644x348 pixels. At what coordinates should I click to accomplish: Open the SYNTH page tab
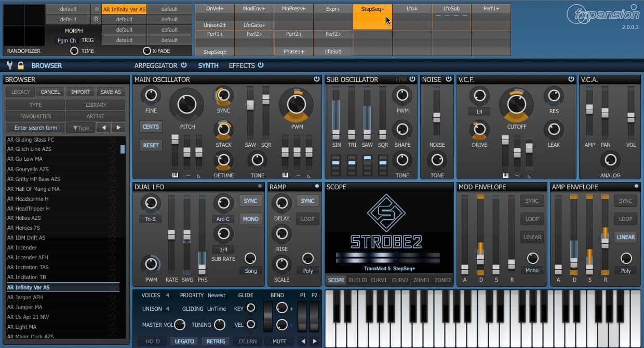tap(208, 65)
